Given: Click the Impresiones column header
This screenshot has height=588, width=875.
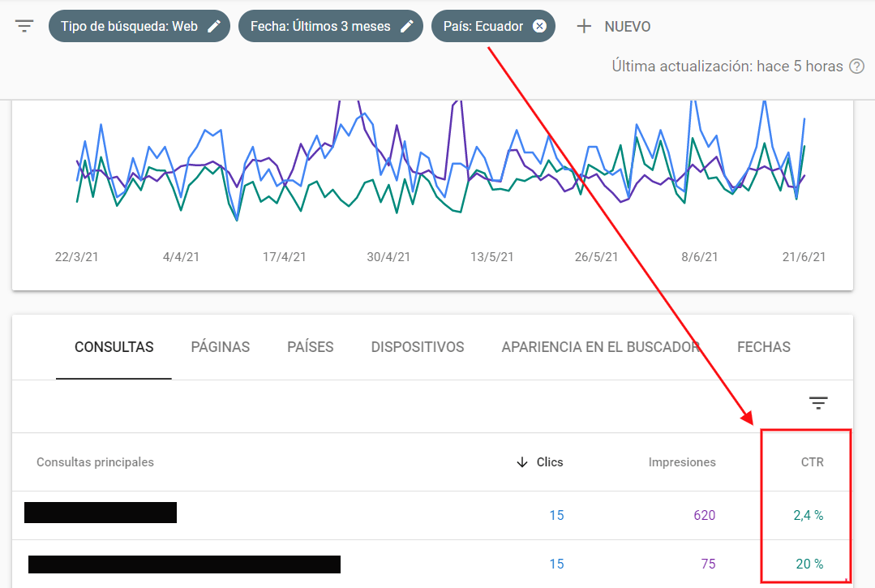Looking at the screenshot, I should [682, 462].
